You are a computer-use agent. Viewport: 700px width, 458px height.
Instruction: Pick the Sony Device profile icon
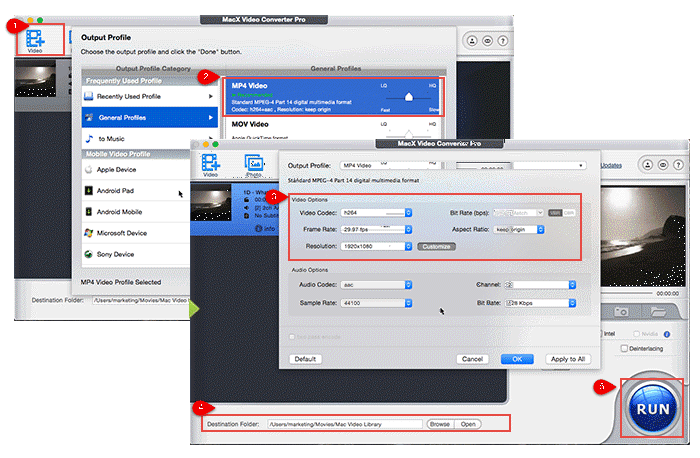tap(89, 254)
